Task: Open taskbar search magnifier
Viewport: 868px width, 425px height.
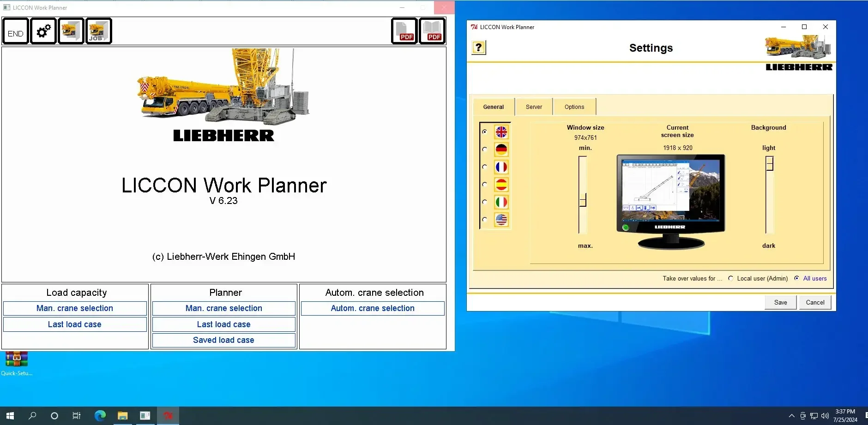Action: coord(32,416)
